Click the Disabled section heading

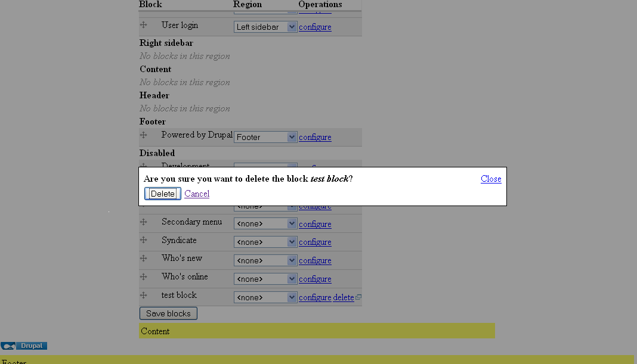(x=157, y=153)
